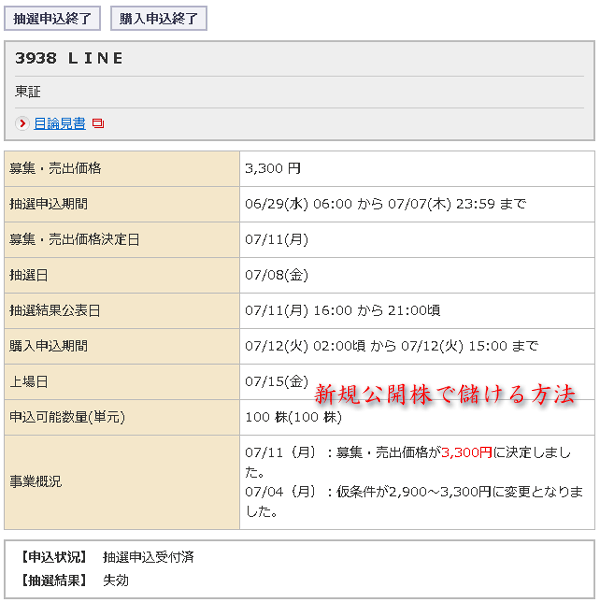Click the red 3,300円 price in the 事業概況 notes
The height and width of the screenshot is (602, 600).
tap(466, 453)
